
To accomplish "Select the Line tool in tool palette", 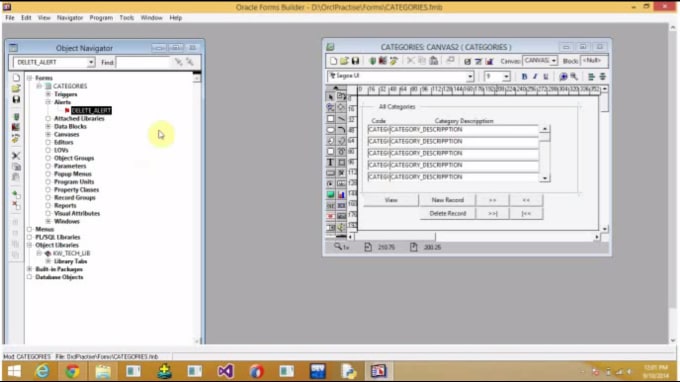I will [x=341, y=118].
